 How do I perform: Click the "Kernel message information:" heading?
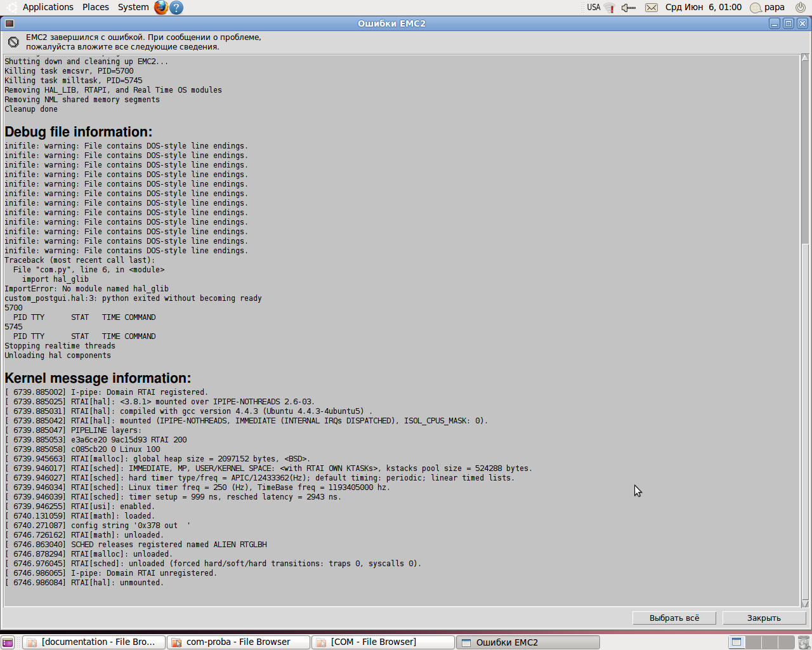click(x=98, y=378)
